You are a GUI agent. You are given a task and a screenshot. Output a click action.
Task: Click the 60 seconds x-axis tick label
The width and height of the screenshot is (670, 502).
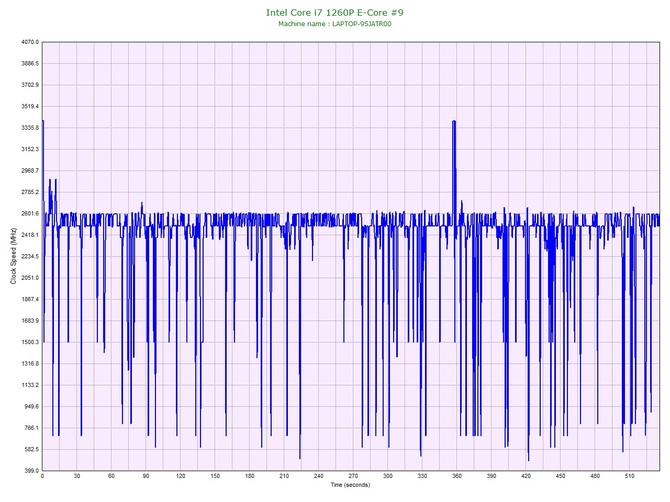pyautogui.click(x=111, y=476)
